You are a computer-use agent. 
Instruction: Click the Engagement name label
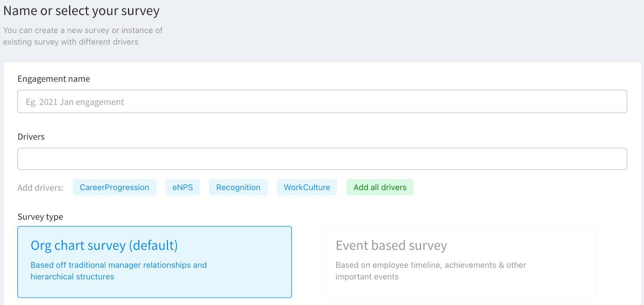point(54,79)
